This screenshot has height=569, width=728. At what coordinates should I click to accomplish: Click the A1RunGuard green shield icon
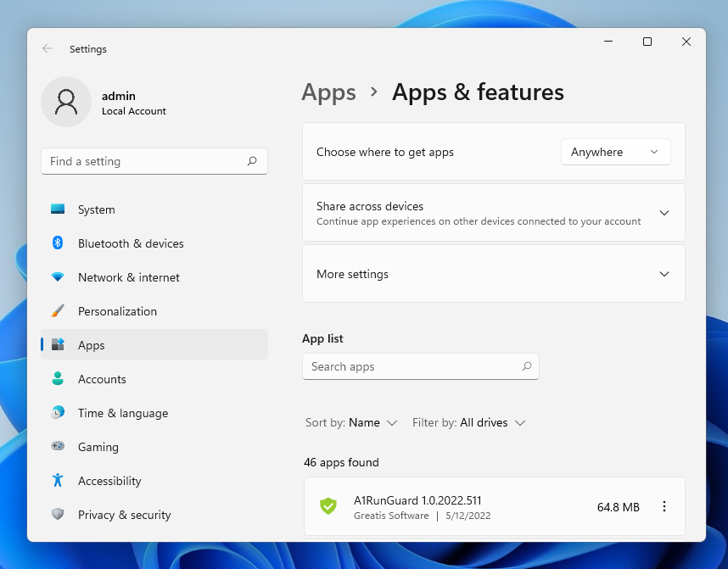(328, 507)
